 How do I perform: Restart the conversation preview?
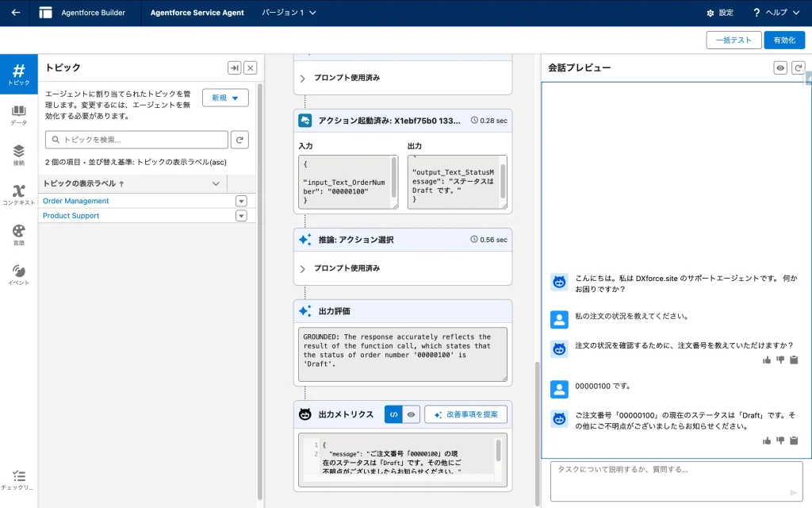point(799,68)
